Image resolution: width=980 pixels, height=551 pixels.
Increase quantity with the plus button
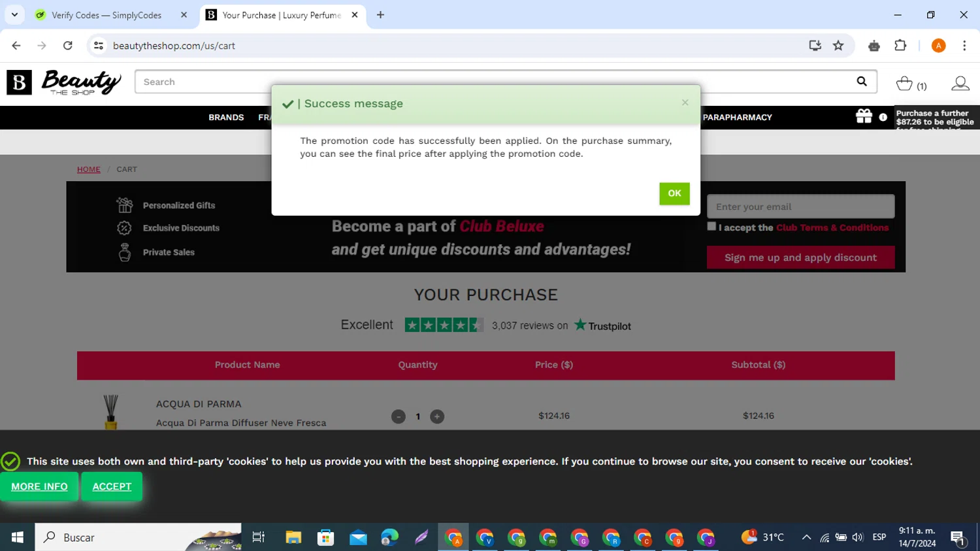(437, 416)
